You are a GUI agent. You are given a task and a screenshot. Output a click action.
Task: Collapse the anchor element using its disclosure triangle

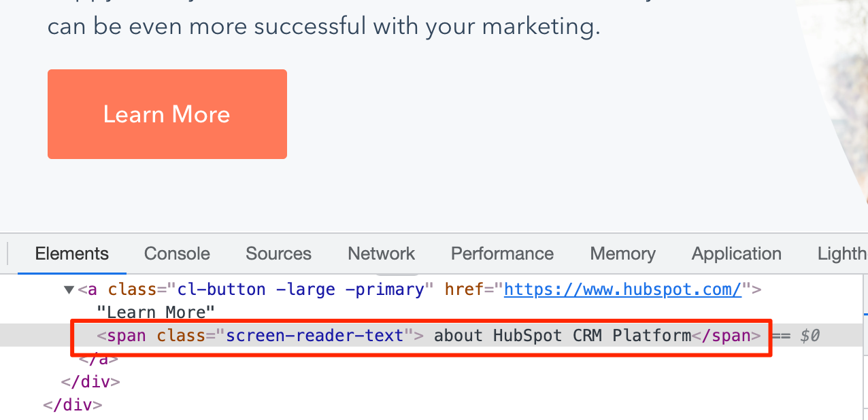(x=69, y=289)
